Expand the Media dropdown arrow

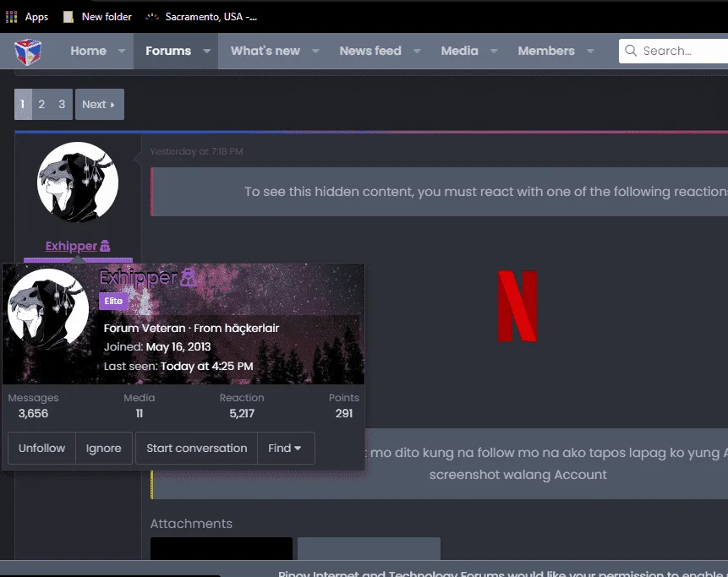point(494,51)
